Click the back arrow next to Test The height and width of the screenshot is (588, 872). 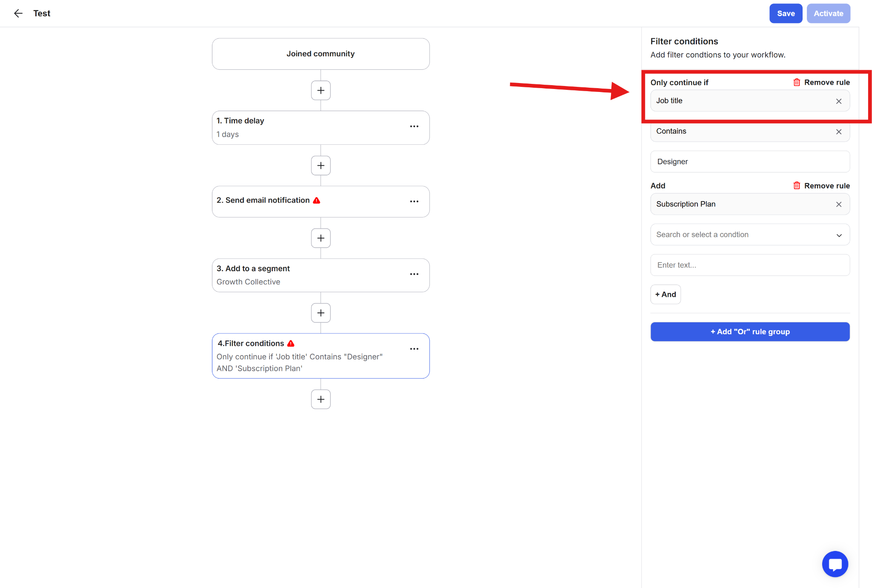[x=18, y=14]
